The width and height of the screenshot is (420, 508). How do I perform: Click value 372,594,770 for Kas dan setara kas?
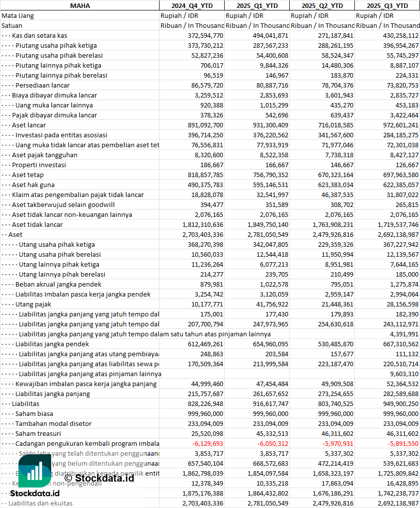[205, 36]
